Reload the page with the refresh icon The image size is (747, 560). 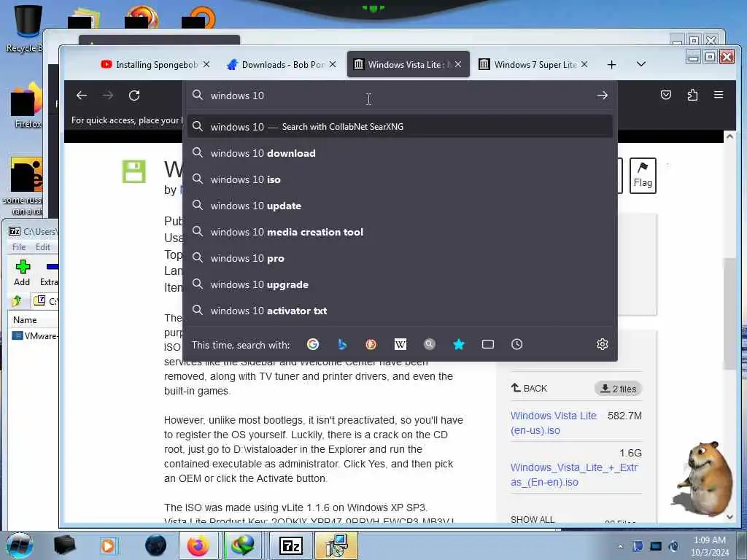point(134,96)
